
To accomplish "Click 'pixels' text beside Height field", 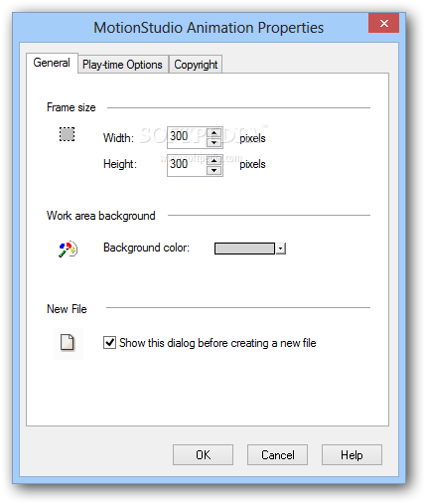I will (x=252, y=164).
